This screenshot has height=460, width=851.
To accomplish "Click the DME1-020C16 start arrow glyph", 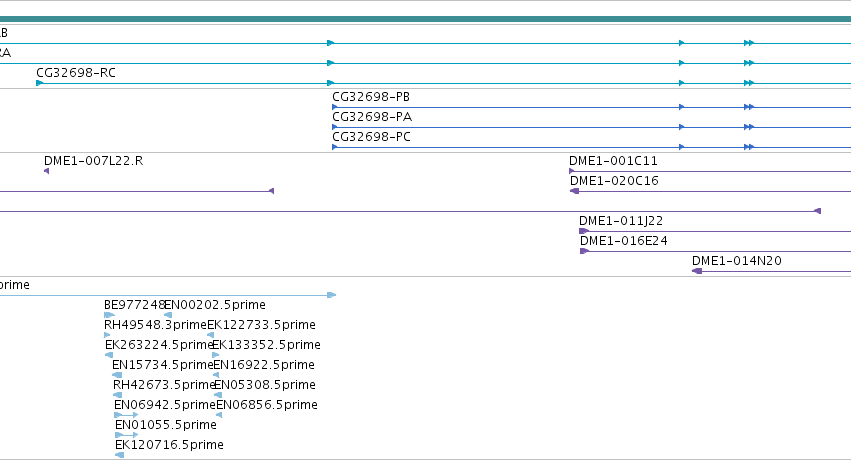I will (575, 191).
